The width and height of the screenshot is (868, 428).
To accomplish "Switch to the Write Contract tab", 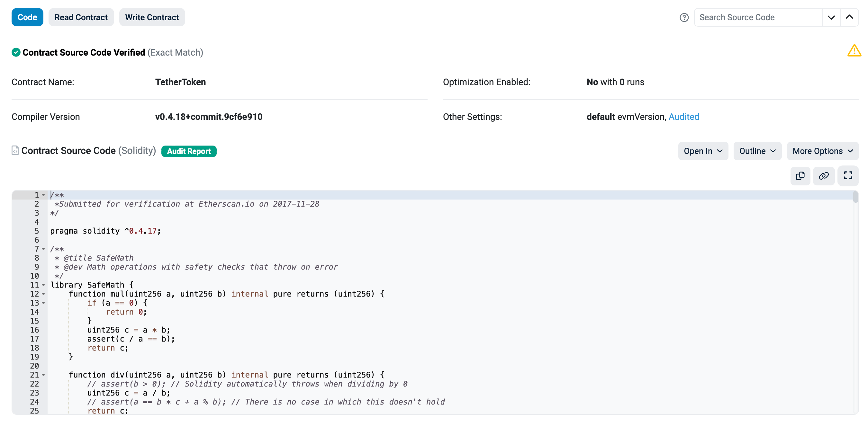I will [x=152, y=17].
